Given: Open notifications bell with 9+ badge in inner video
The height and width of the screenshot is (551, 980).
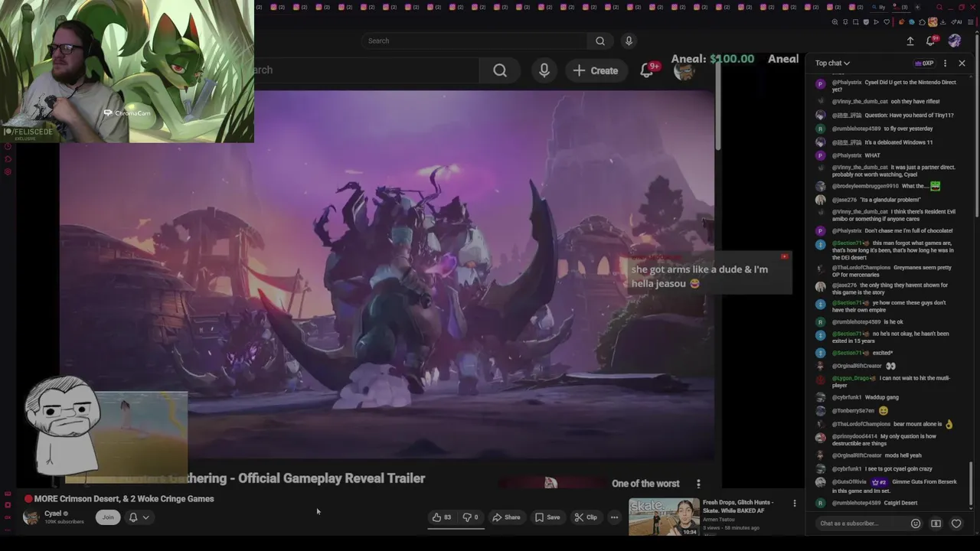Looking at the screenshot, I should 648,70.
